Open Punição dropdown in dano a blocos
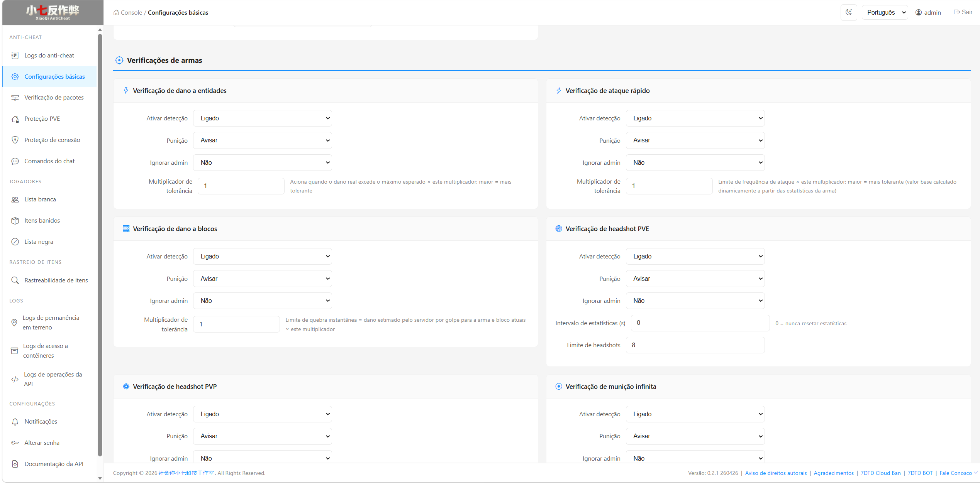This screenshot has height=483, width=980. [x=262, y=279]
